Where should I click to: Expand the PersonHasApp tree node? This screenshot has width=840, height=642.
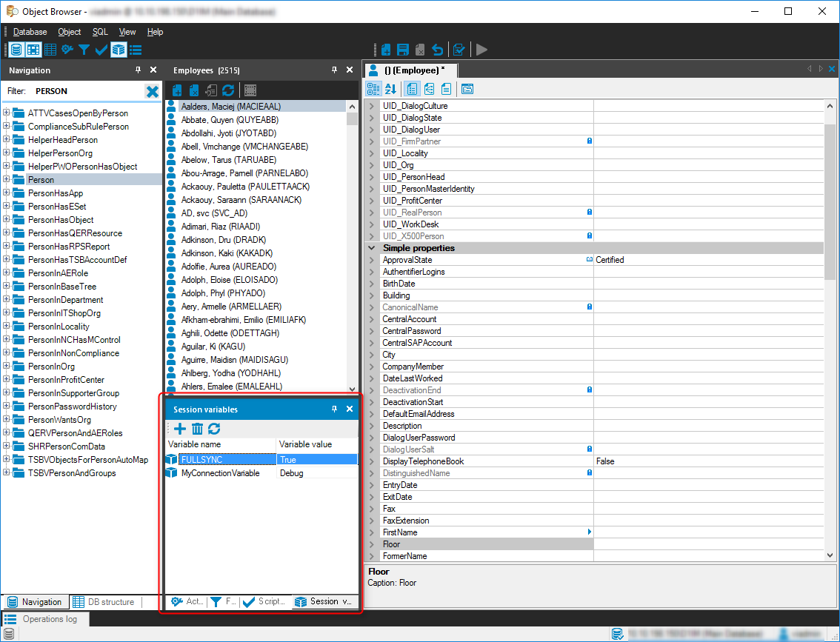click(x=7, y=193)
